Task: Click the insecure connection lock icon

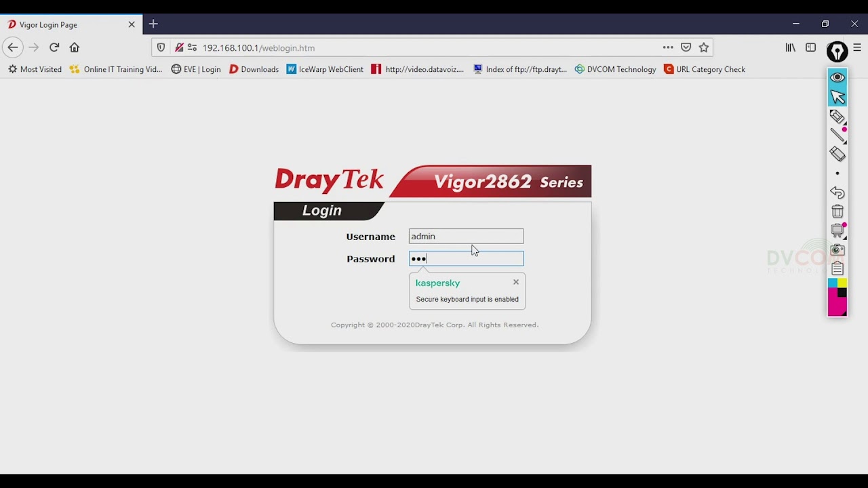Action: pyautogui.click(x=179, y=47)
